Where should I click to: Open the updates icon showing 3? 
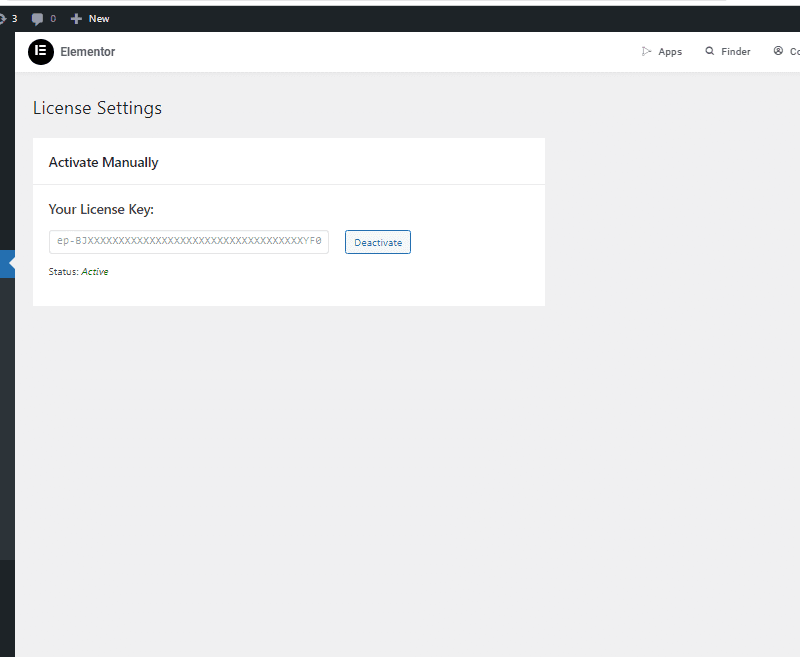tap(7, 19)
